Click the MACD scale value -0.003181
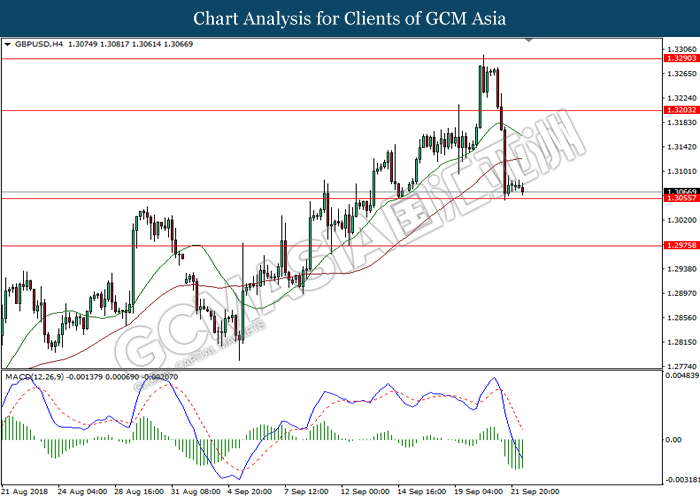The height and width of the screenshot is (500, 700). tap(682, 480)
